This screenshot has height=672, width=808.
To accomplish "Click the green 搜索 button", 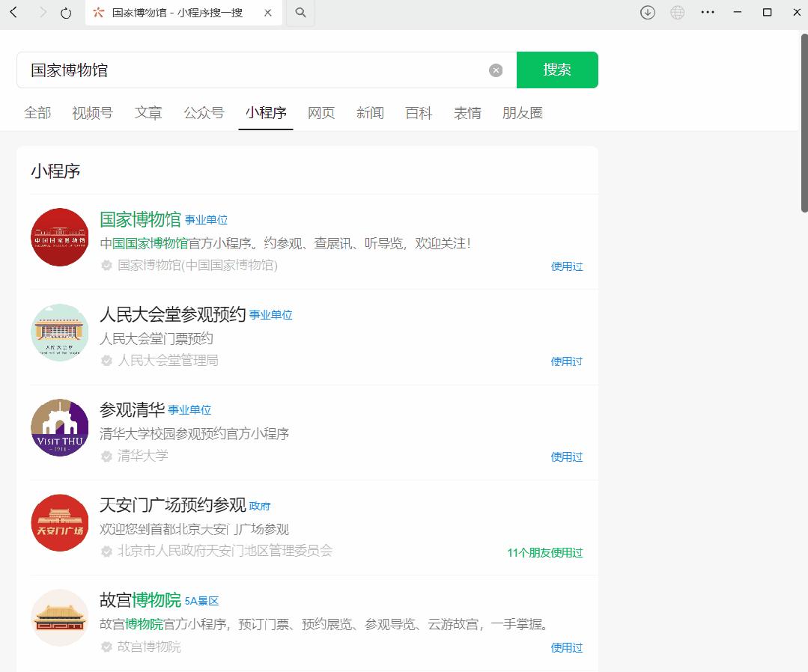I will pyautogui.click(x=557, y=70).
